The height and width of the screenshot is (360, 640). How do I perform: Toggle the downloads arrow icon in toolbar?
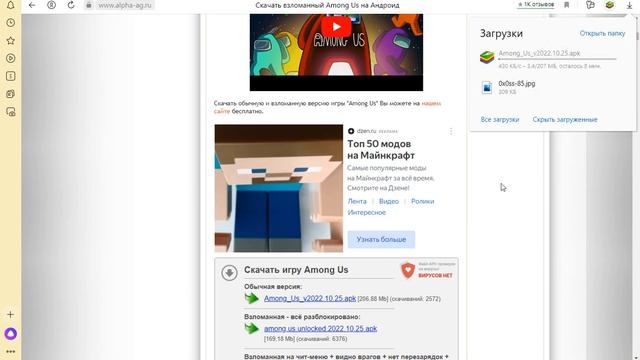coord(629,5)
